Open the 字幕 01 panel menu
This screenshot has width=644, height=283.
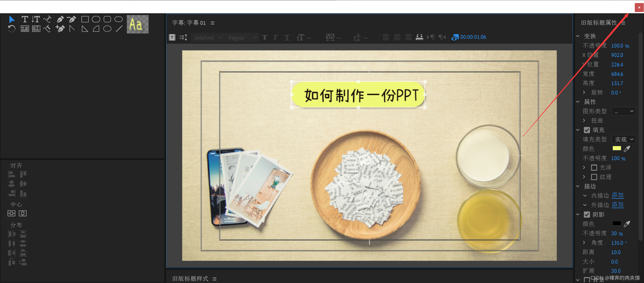[213, 23]
